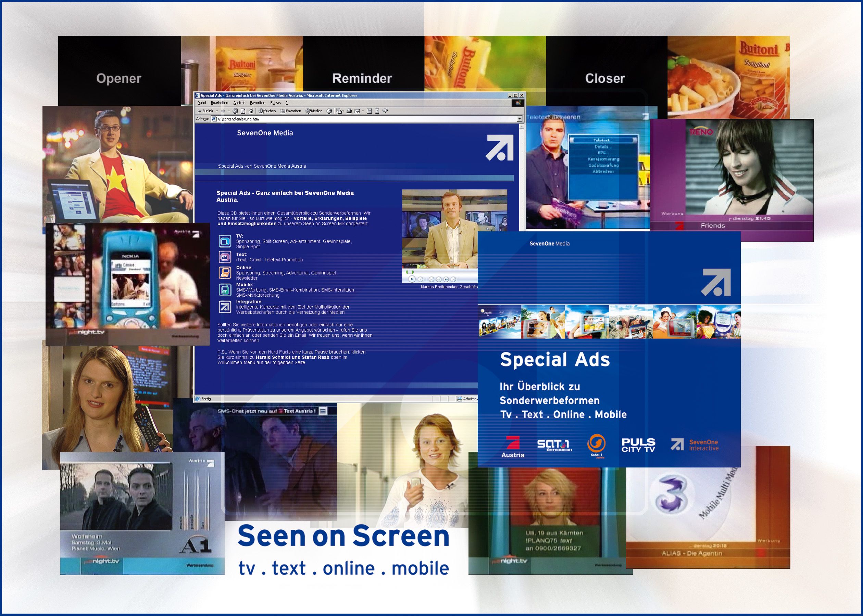Image resolution: width=863 pixels, height=616 pixels.
Task: Click the Arbeitsplatz zone in status bar
Action: click(467, 399)
